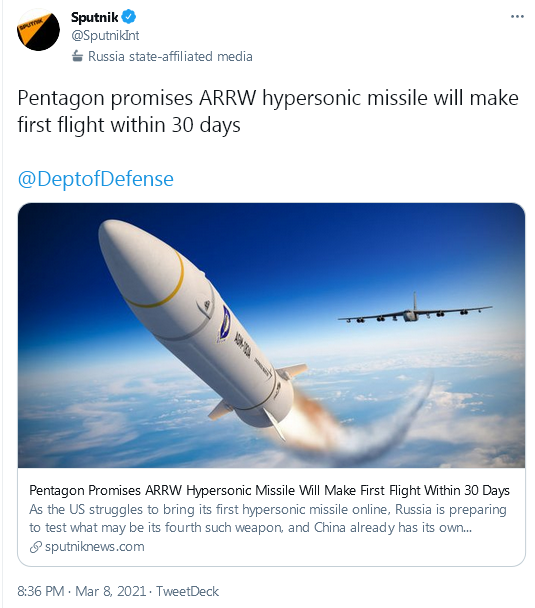Click the article description snippet text

click(x=268, y=518)
